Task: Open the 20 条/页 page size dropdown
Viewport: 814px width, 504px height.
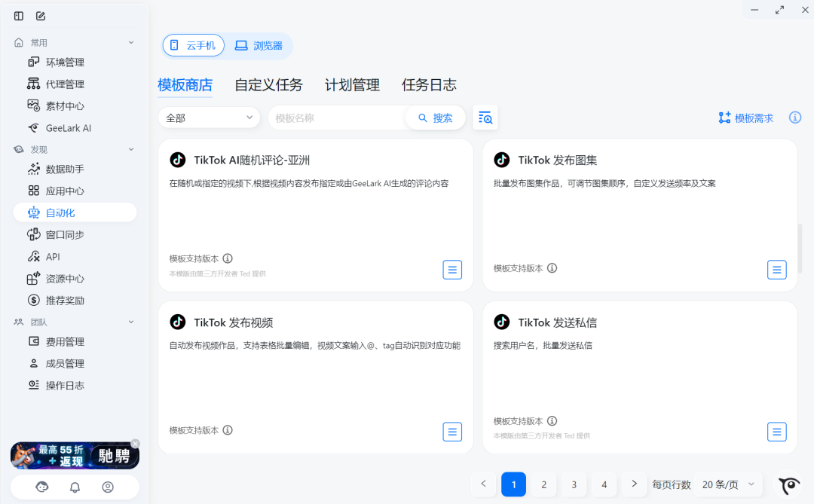Action: coord(727,484)
